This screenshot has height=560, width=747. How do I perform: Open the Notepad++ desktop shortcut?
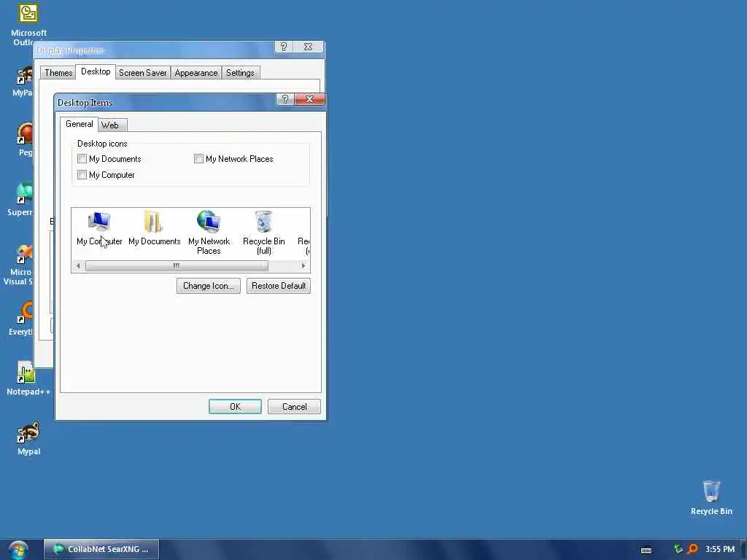click(x=28, y=378)
